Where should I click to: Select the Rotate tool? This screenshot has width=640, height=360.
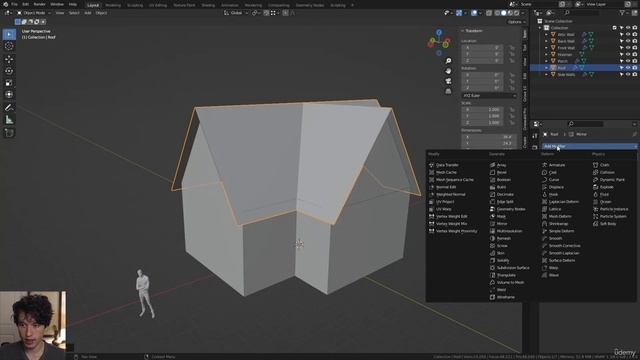click(9, 71)
